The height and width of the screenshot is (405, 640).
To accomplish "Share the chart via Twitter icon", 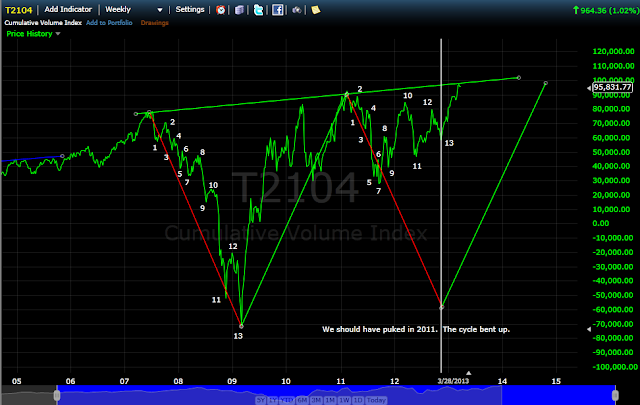I will pyautogui.click(x=258, y=10).
